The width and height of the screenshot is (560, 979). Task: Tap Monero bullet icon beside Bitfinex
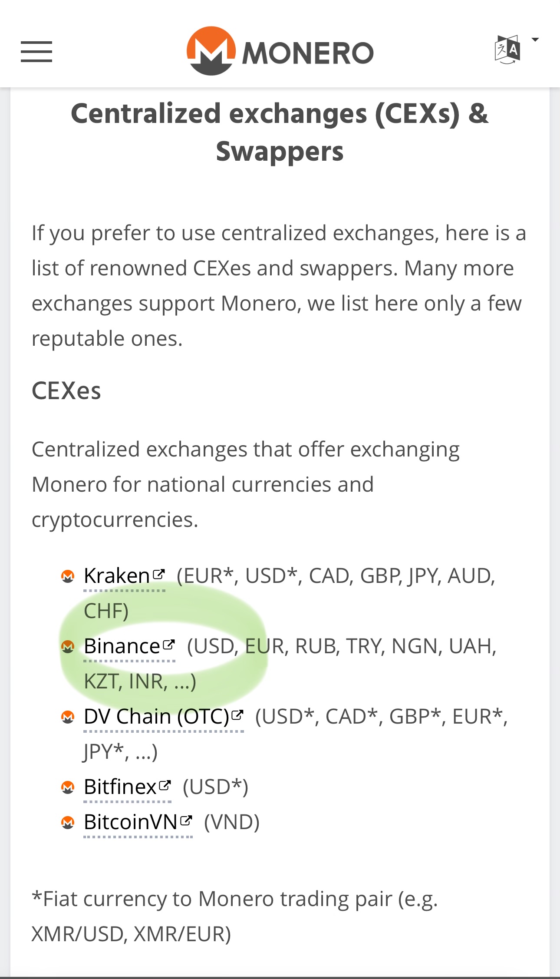[68, 787]
